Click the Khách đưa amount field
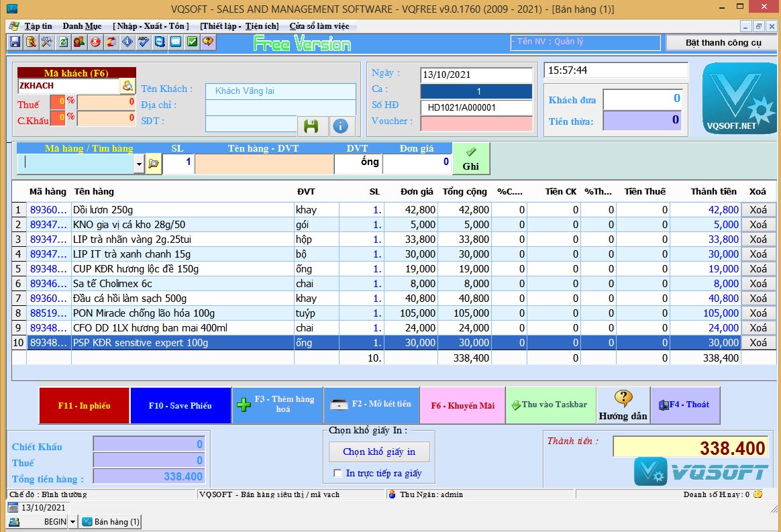 coord(643,99)
